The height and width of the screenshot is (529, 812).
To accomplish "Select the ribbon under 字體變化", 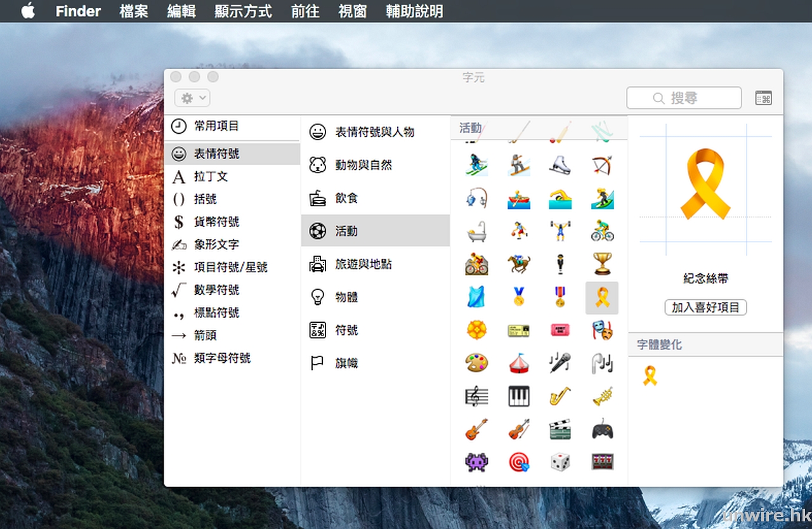I will pyautogui.click(x=650, y=376).
